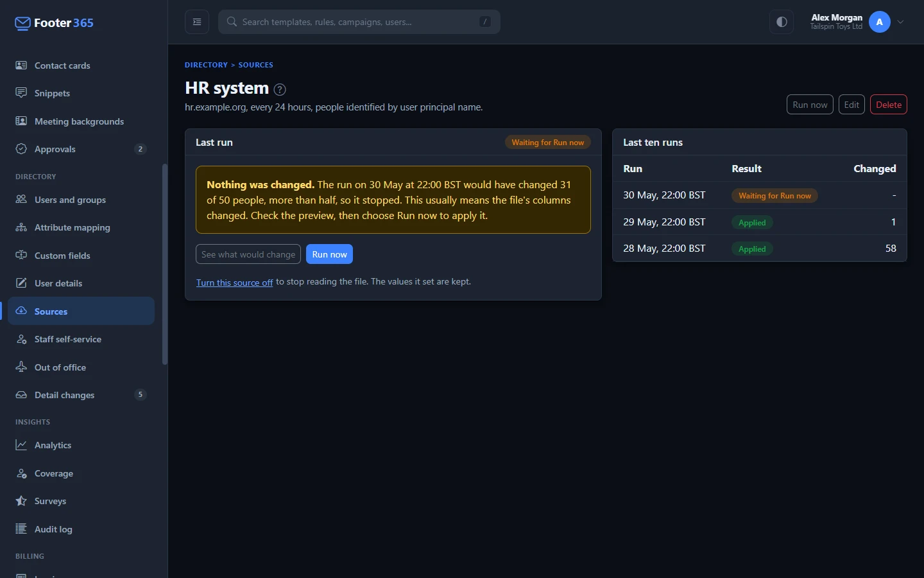Click the Directory breadcrumb link
924x578 pixels.
[x=206, y=65]
